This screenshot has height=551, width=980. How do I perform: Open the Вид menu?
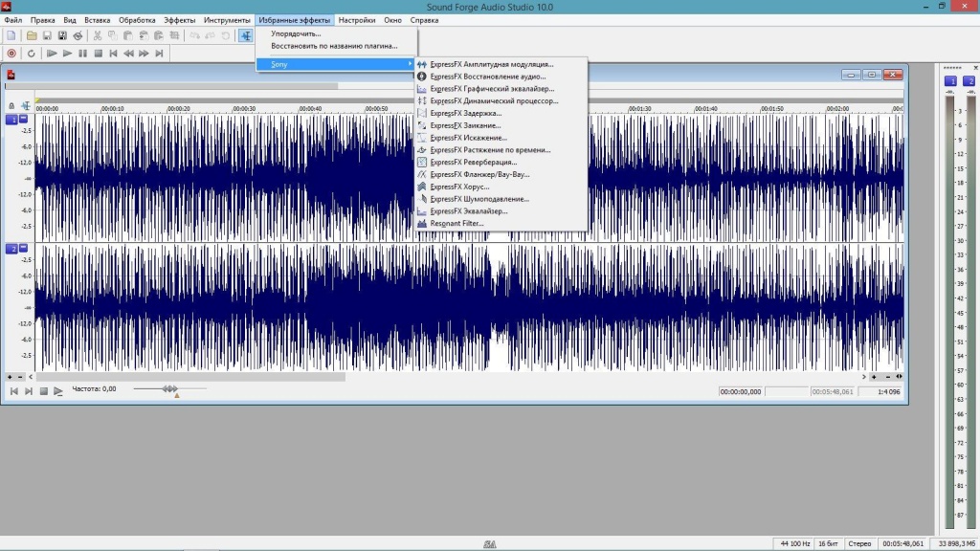point(69,20)
